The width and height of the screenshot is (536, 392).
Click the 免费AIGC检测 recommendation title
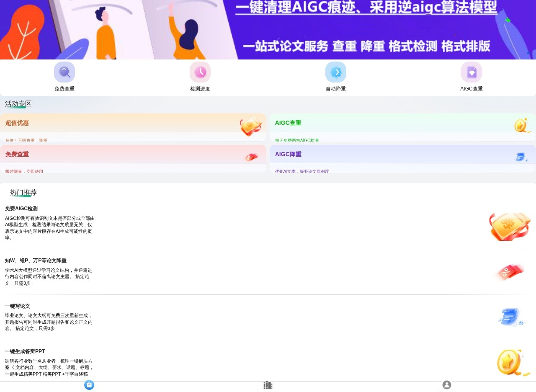[x=21, y=209]
